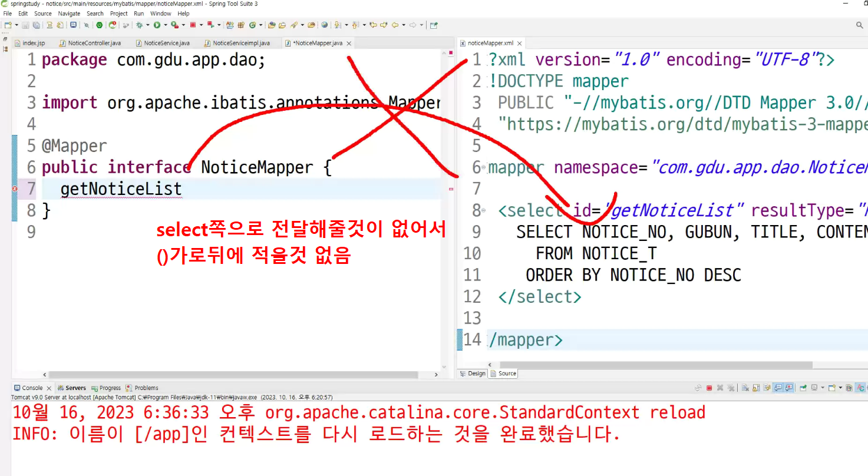Click the green Run play icon
This screenshot has height=476, width=868.
click(x=157, y=25)
